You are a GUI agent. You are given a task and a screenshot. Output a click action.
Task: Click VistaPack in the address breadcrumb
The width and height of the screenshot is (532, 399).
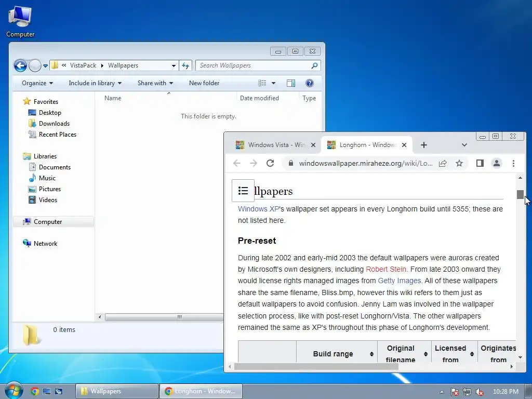(83, 65)
